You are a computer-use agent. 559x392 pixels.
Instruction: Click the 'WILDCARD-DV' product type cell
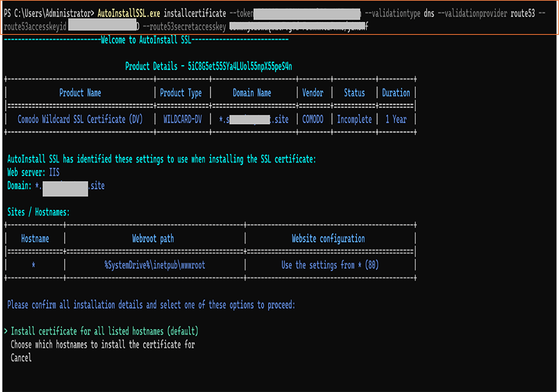tap(182, 119)
